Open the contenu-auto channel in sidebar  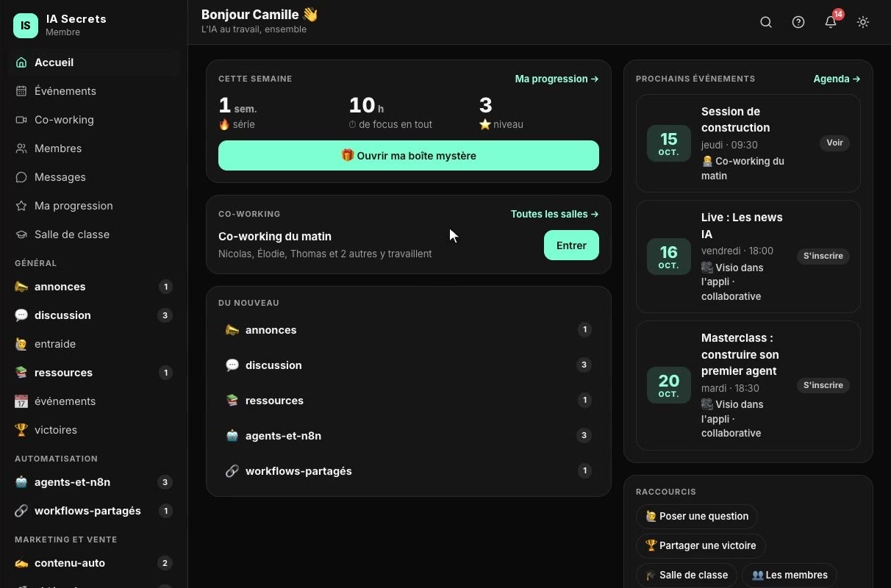[x=94, y=563]
